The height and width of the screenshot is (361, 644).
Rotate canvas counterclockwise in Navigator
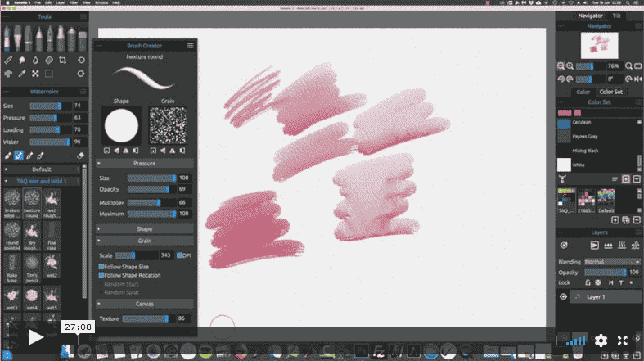coord(561,79)
